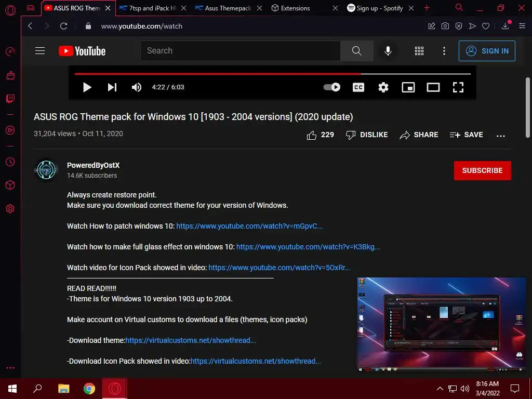Mute the video volume
The width and height of the screenshot is (532, 399).
[137, 87]
